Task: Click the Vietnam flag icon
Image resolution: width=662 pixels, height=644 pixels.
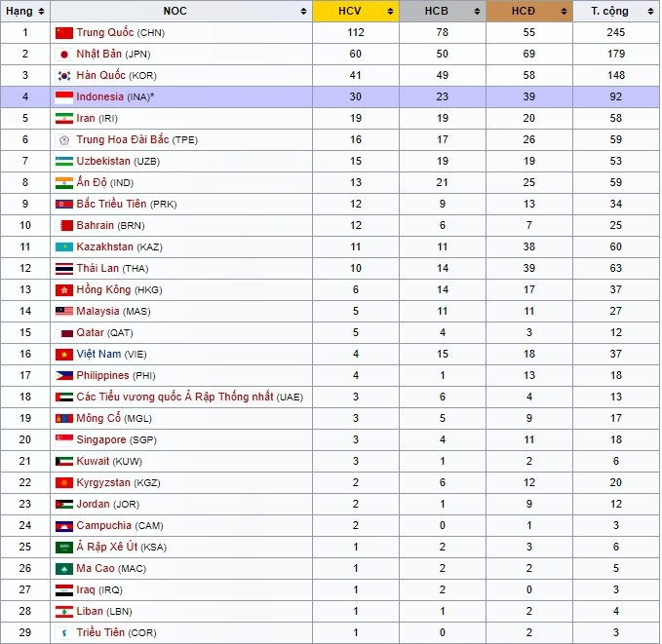Action: tap(64, 355)
